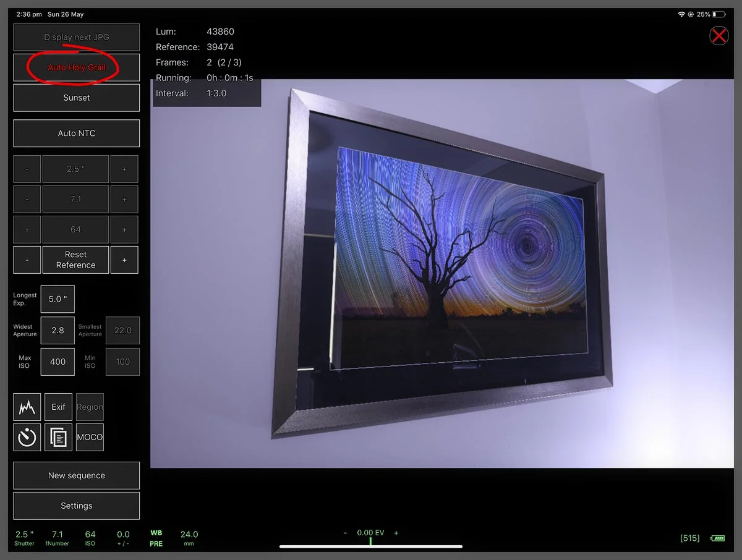The image size is (742, 560).
Task: Decrease shutter speed with minus beside 2.5"
Action: 27,169
